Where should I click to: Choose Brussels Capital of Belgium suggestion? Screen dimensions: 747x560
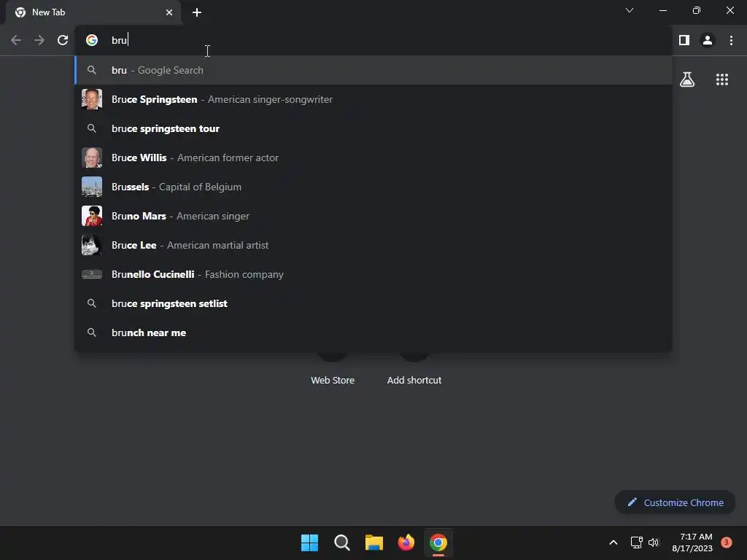coord(373,187)
